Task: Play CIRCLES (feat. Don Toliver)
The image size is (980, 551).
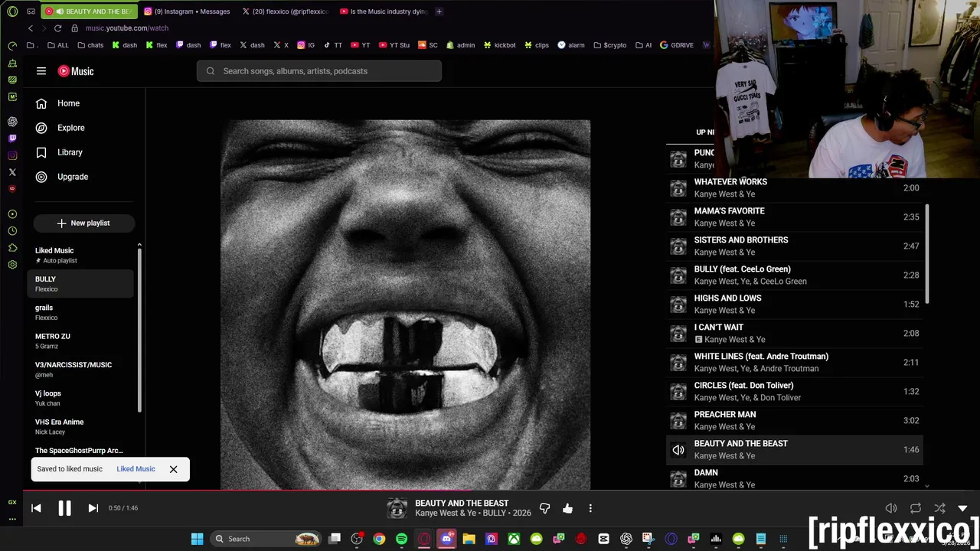Action: tap(794, 391)
